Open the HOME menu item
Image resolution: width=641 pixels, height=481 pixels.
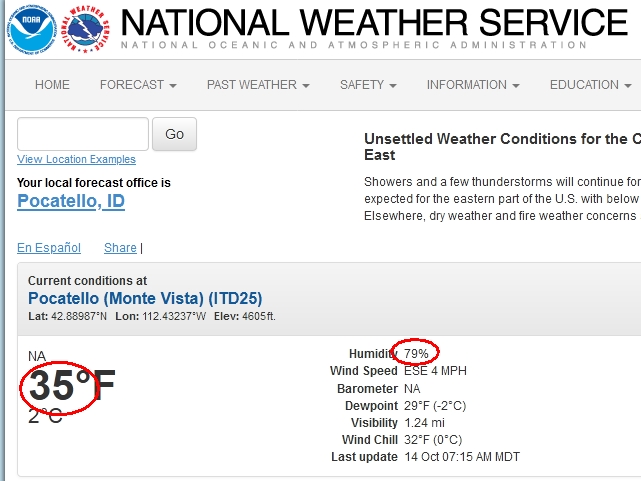pyautogui.click(x=52, y=85)
